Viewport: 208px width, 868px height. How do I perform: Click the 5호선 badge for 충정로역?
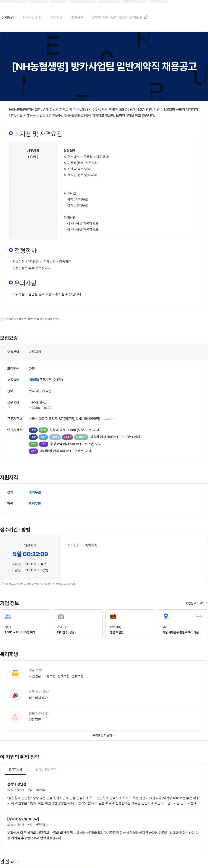[44, 444]
